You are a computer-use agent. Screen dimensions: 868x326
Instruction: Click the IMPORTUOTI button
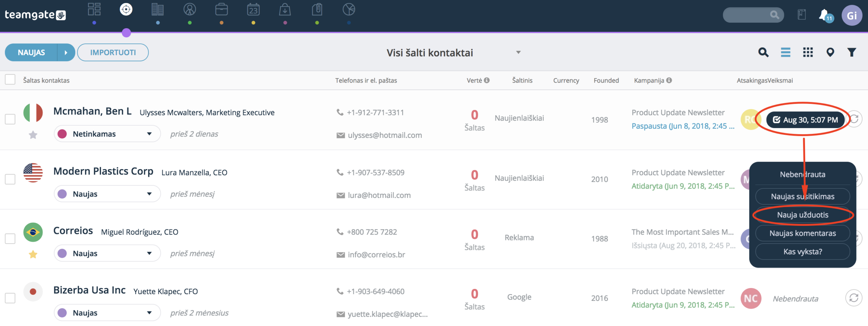[113, 52]
